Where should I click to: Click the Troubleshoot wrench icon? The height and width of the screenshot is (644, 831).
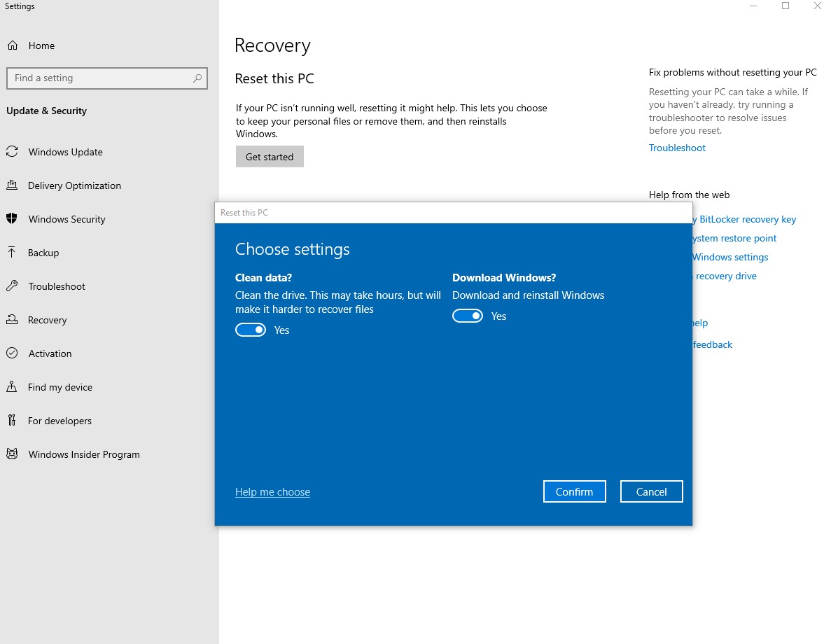click(12, 286)
